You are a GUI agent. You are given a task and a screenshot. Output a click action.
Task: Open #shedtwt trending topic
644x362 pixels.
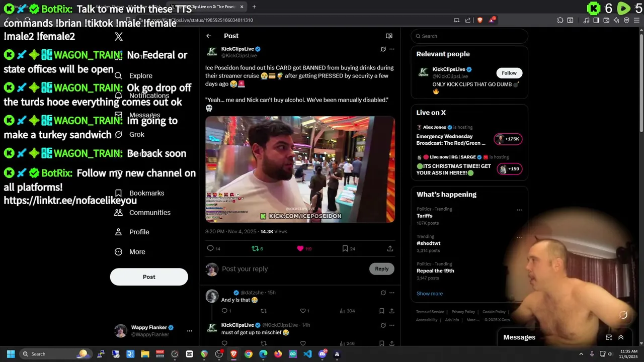point(429,243)
